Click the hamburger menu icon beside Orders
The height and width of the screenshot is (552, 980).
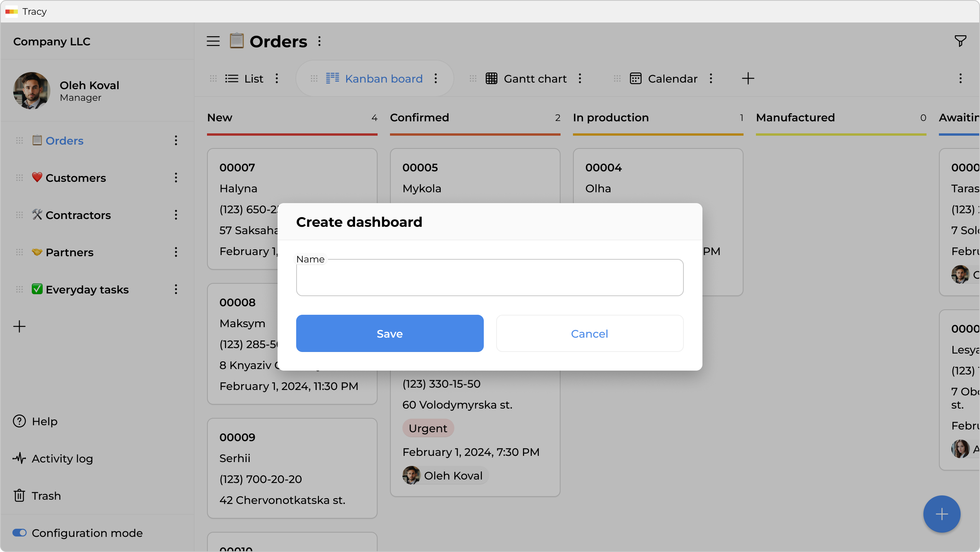tap(213, 41)
